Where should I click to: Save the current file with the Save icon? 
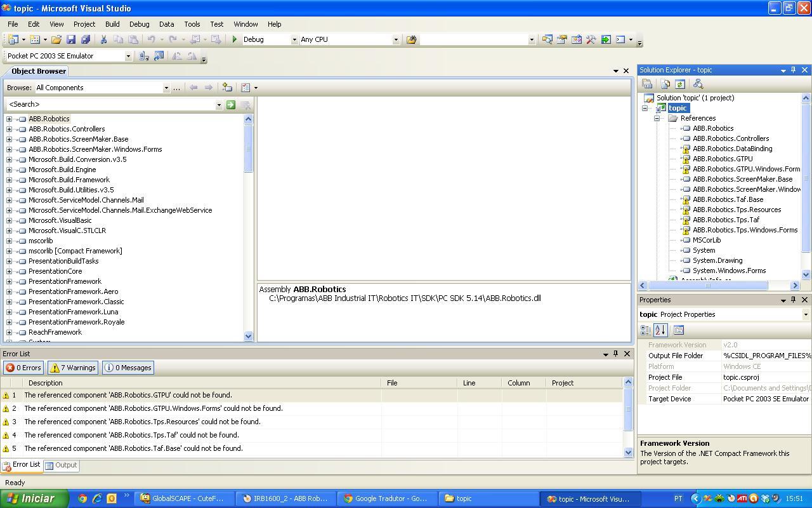point(71,39)
